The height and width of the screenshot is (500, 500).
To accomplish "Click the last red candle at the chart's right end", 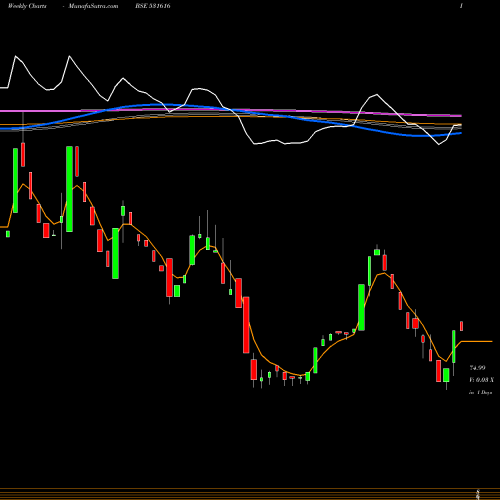I will coord(462,326).
